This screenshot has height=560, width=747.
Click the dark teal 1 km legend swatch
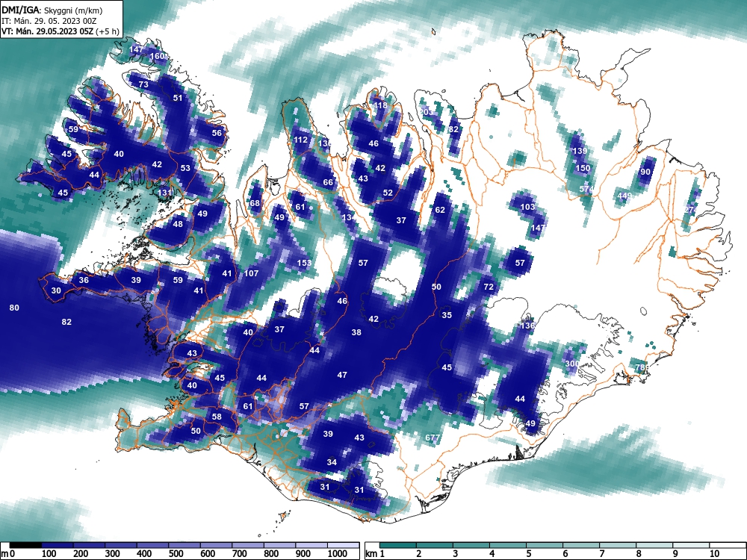pyautogui.click(x=398, y=545)
